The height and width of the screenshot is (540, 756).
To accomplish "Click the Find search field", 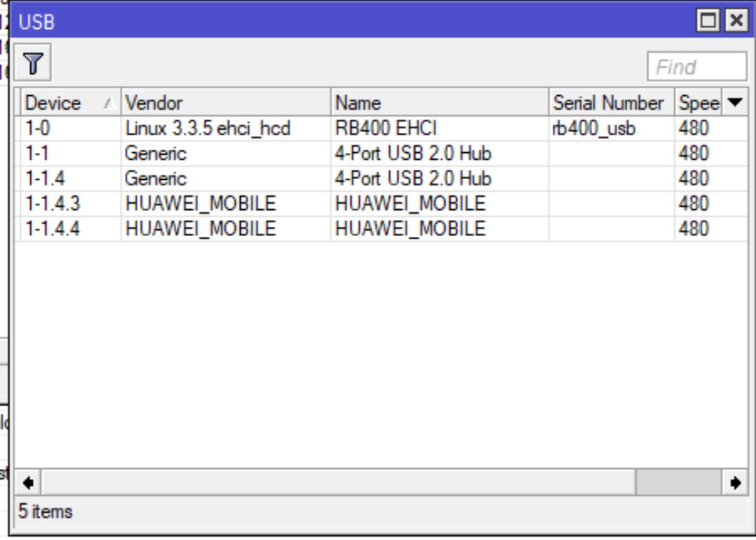I will 697,66.
